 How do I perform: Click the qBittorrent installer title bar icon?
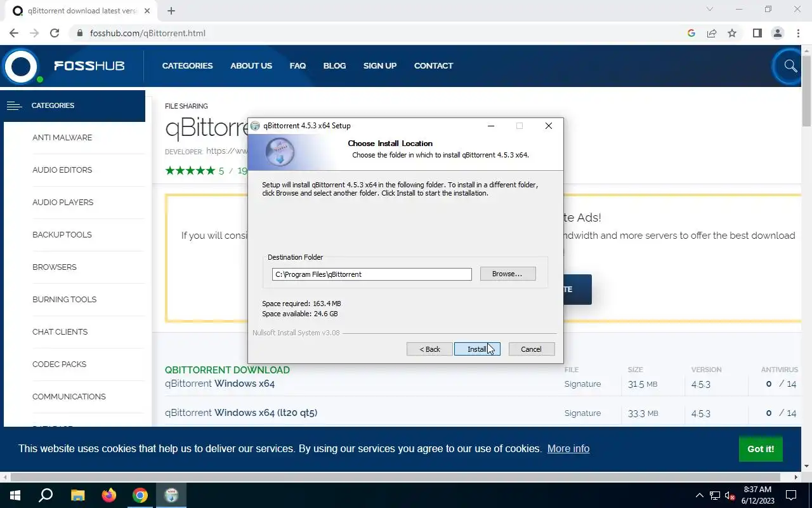(256, 126)
